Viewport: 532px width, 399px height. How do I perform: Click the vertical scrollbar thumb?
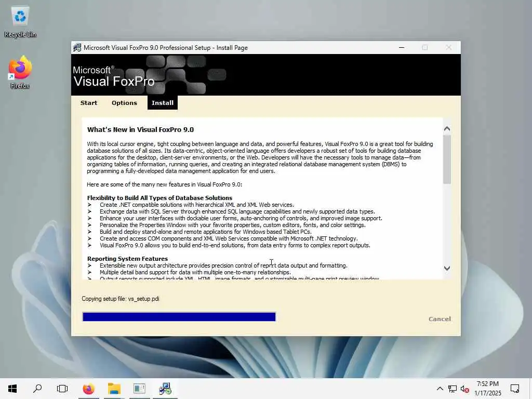pos(447,159)
